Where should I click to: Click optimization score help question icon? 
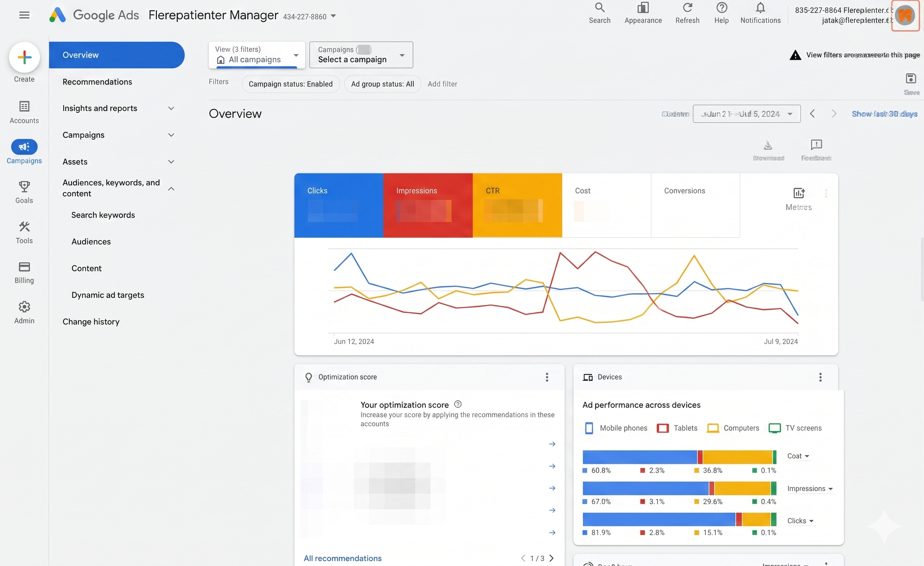[x=457, y=404]
